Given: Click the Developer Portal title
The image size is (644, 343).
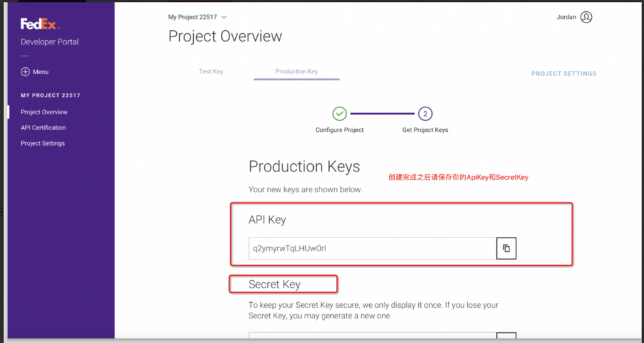Looking at the screenshot, I should click(x=50, y=42).
